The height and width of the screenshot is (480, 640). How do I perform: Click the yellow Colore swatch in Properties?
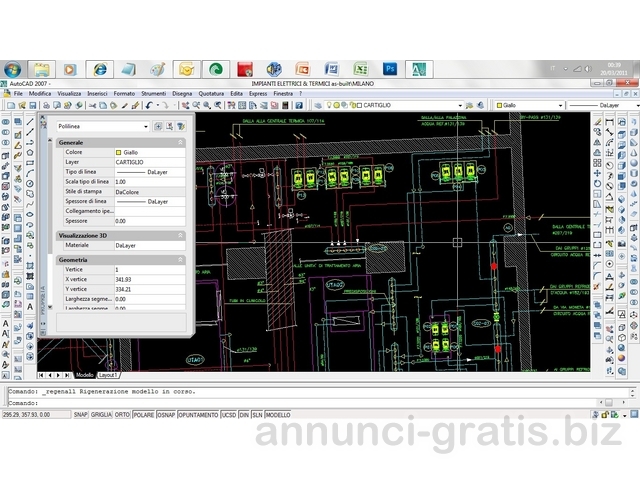click(x=118, y=152)
